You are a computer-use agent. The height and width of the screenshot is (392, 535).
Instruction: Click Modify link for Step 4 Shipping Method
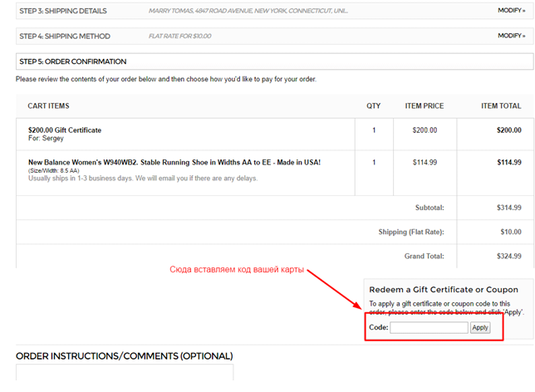pos(513,36)
